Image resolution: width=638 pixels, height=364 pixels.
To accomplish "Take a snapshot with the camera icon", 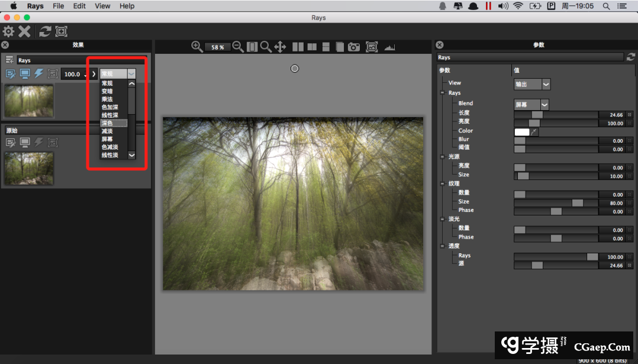I will point(353,47).
